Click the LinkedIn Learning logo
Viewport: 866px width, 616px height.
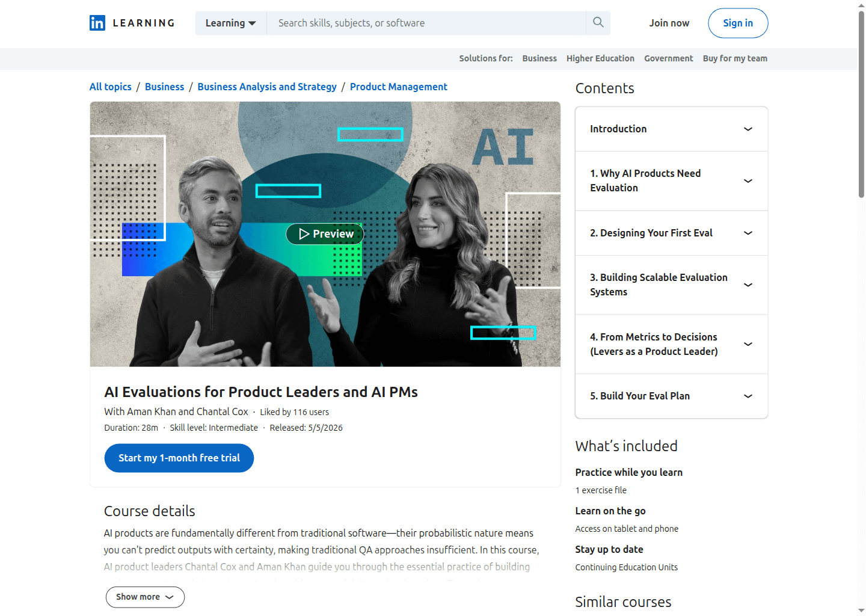pos(132,23)
